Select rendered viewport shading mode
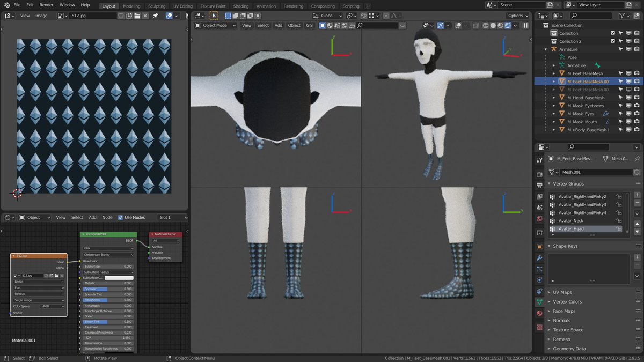The image size is (644, 362). (x=508, y=25)
